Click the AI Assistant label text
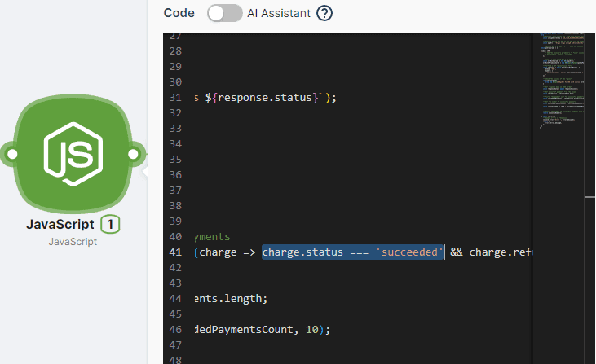 click(x=279, y=13)
